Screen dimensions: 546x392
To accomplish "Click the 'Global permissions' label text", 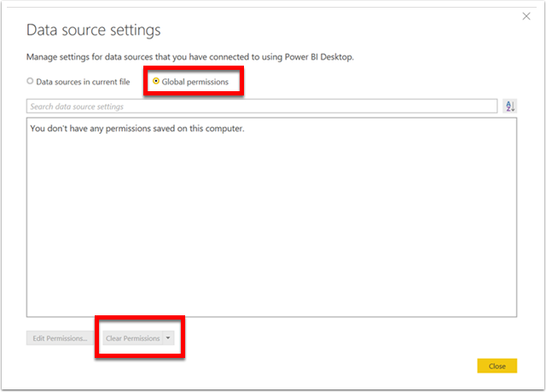I will point(195,82).
